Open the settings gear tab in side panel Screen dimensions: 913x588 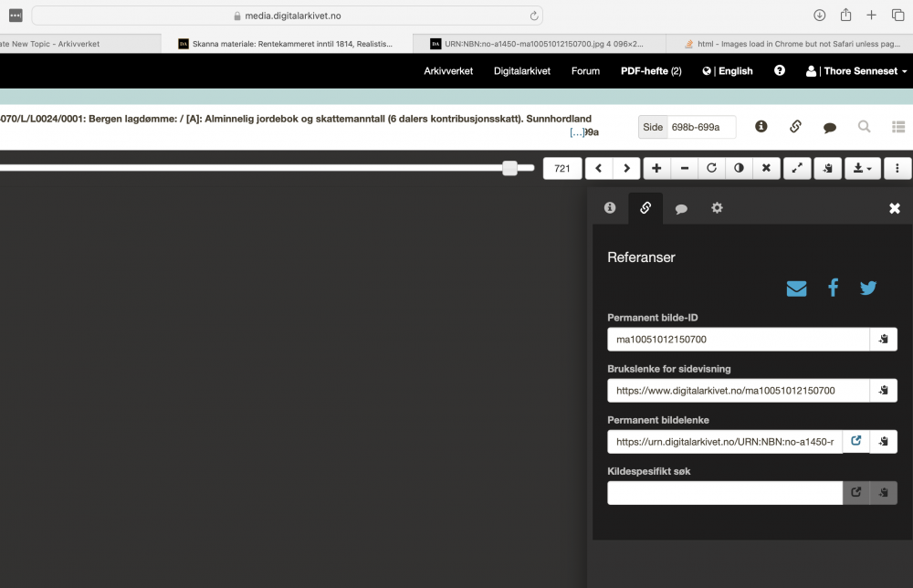click(x=717, y=208)
